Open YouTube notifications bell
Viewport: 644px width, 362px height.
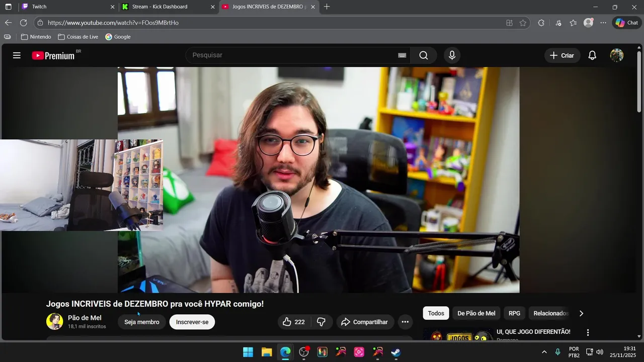tap(592, 55)
